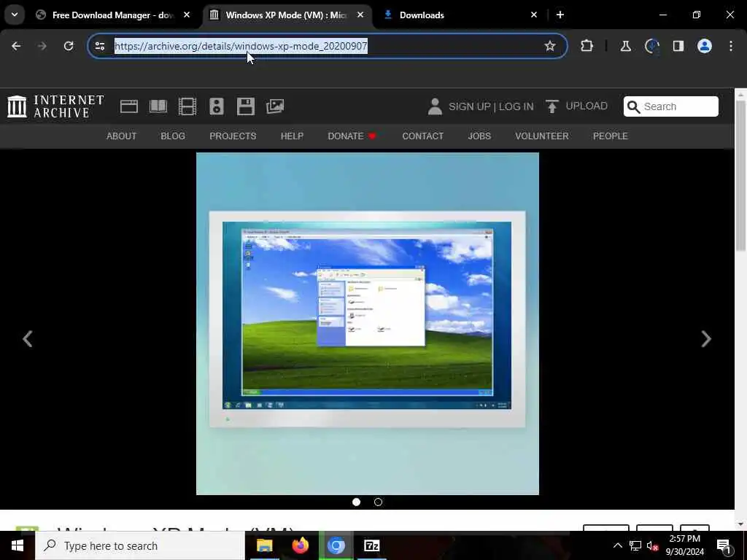Screen dimensions: 747x560
Task: Click the Windows XP Mode screenshot image
Action: pos(368,324)
